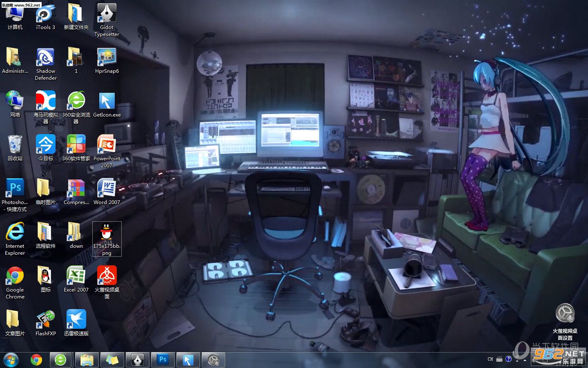
Task: Launch the 今目标 shortcut
Action: tap(45, 148)
